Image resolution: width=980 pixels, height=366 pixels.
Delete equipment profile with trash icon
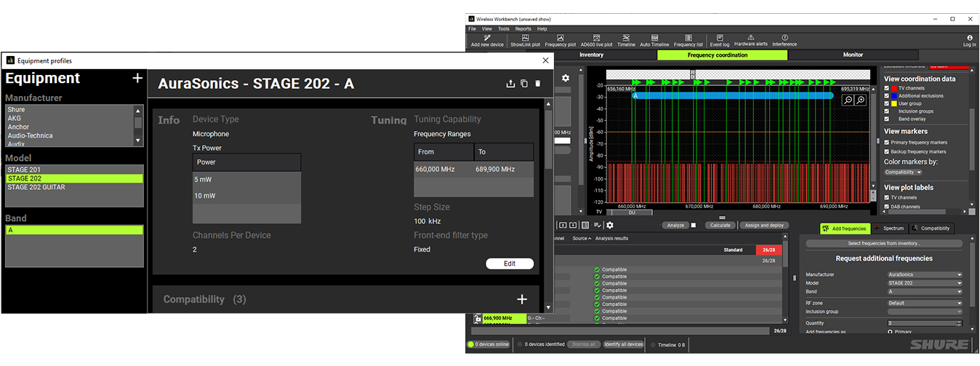(x=538, y=84)
